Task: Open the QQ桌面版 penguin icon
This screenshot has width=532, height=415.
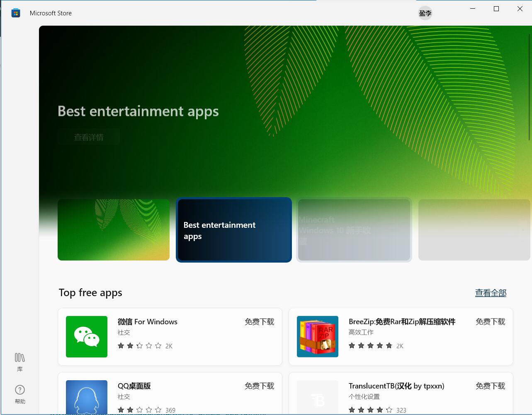Action: click(x=87, y=397)
